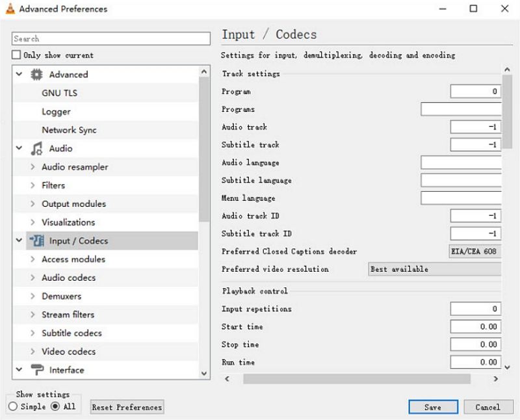Click the Stop time field

476,345
